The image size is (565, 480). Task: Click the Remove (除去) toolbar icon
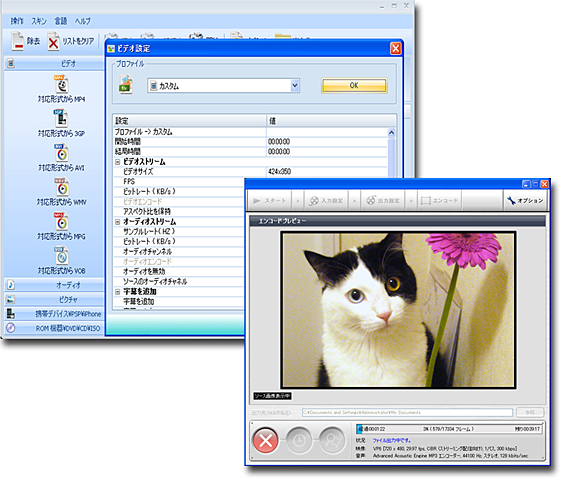[x=17, y=41]
